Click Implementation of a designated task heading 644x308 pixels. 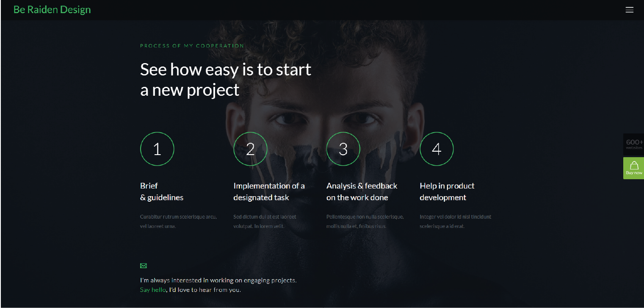(269, 191)
